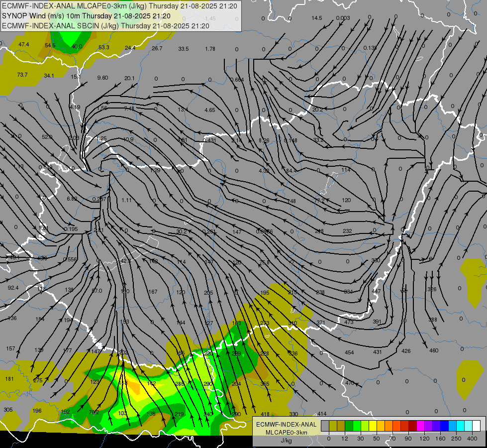Click the map value 326
This screenshot has height=448, width=487.
coord(432,289)
